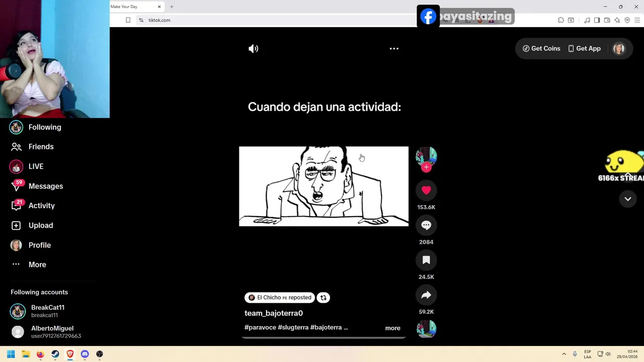The width and height of the screenshot is (644, 362).
Task: Open OBS Studio from the taskbar
Action: coord(100,354)
